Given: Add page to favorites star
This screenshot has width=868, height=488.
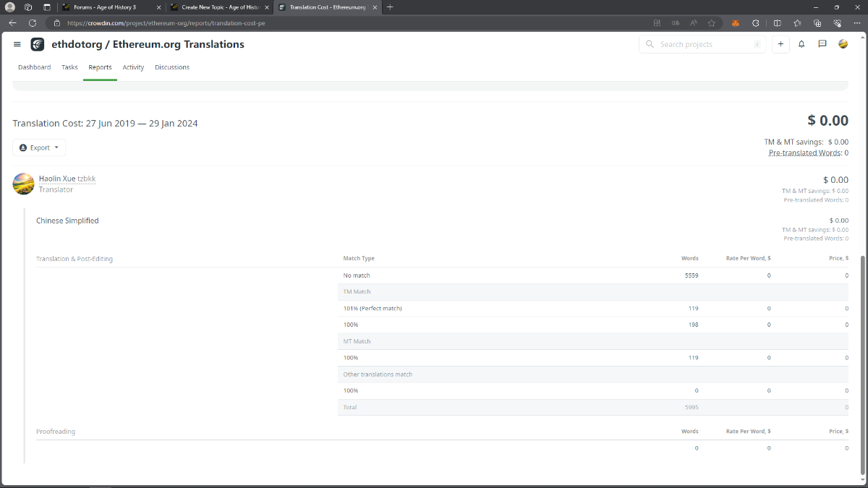Looking at the screenshot, I should [x=712, y=22].
